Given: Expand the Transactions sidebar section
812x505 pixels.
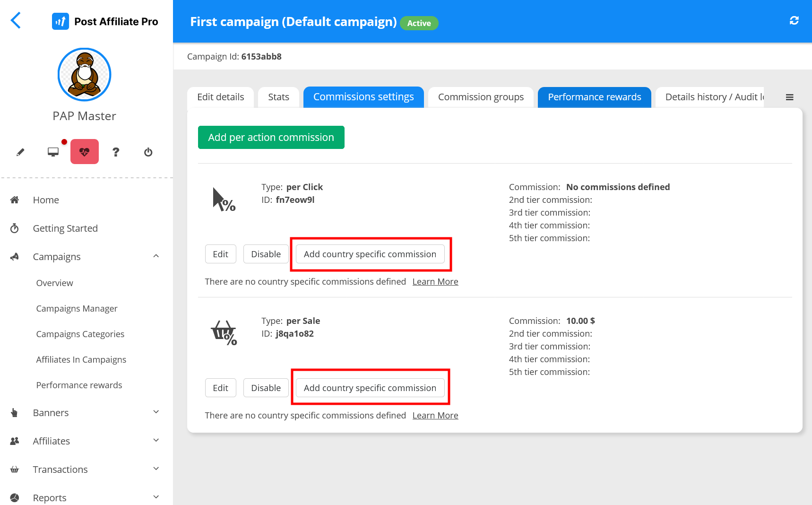Looking at the screenshot, I should tap(156, 469).
